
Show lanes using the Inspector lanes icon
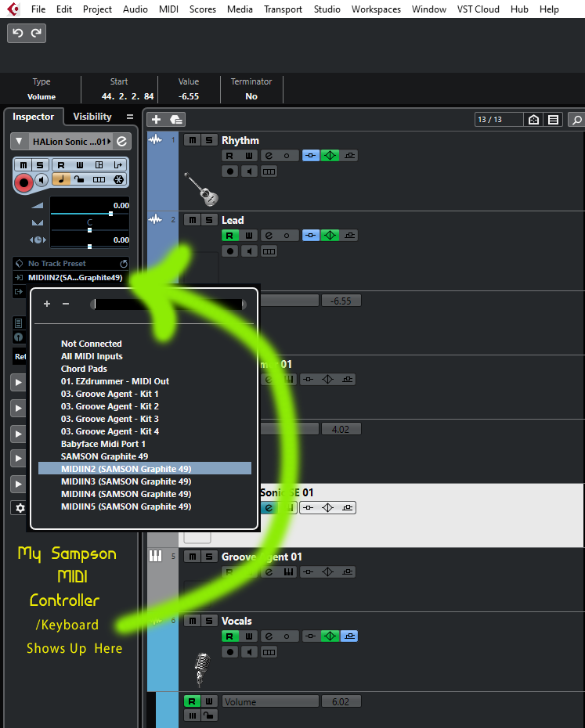click(x=99, y=180)
